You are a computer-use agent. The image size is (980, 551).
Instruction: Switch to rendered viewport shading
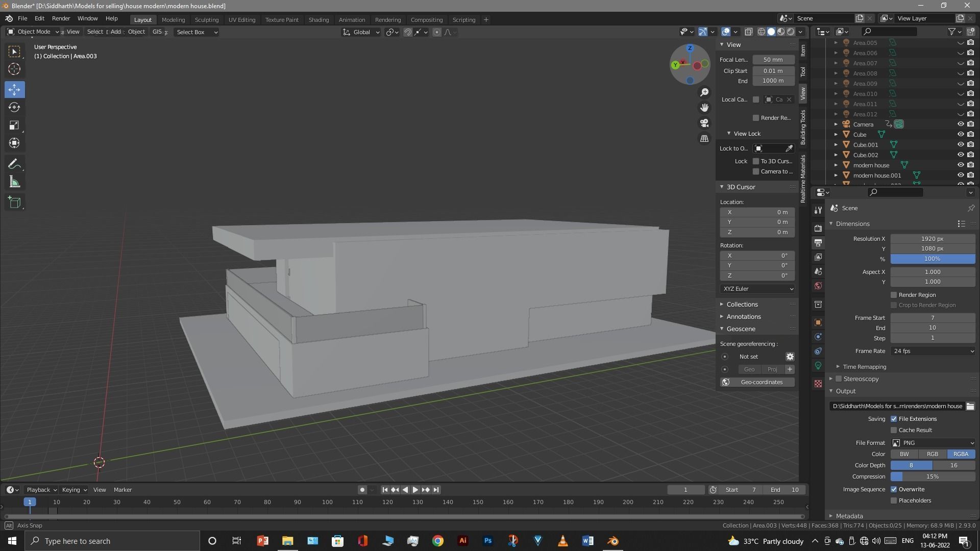pos(791,32)
